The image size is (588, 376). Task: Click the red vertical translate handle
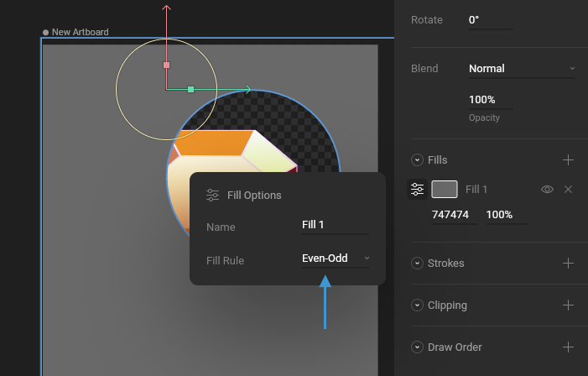pyautogui.click(x=166, y=65)
